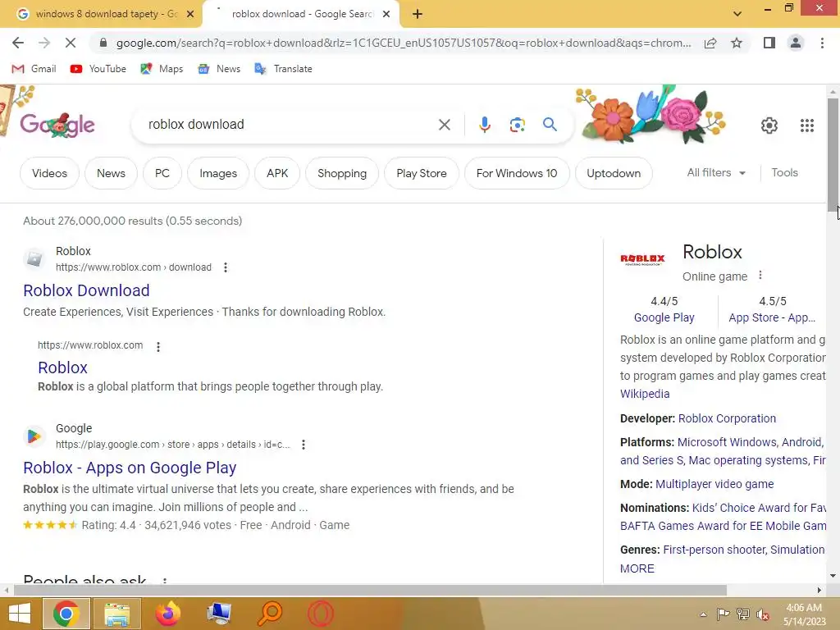Open options for roblox.com download result
The height and width of the screenshot is (630, 840).
pyautogui.click(x=226, y=267)
